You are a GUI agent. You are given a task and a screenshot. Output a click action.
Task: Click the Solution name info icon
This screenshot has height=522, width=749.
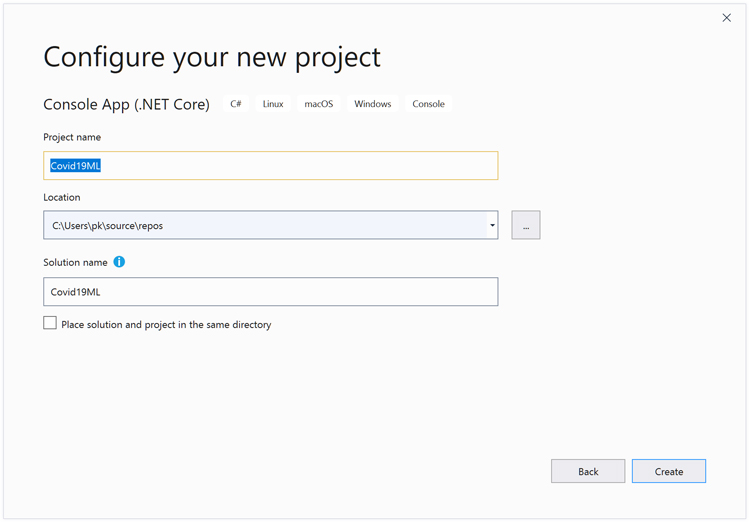click(119, 262)
